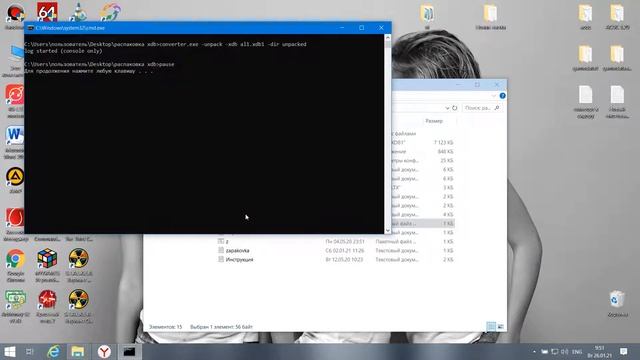Viewport: 640px width, 360px height.
Task: Show hidden system tray icons
Action: click(x=534, y=351)
